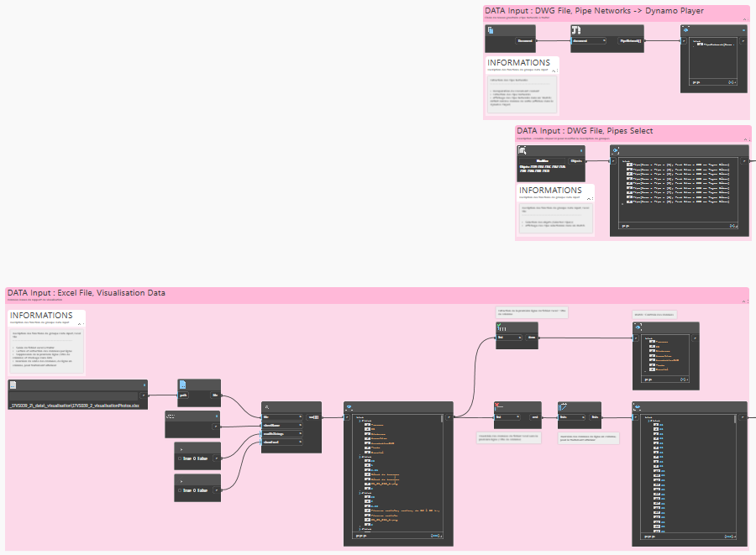Click the note above the first item node
Screen dimensions: 756x555
point(532,312)
